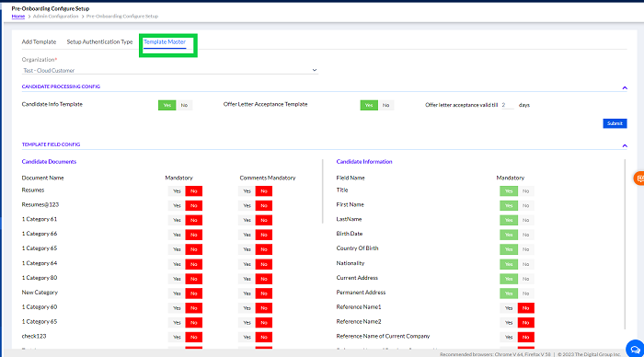Open the Organization dropdown
The height and width of the screenshot is (357, 644).
point(170,70)
